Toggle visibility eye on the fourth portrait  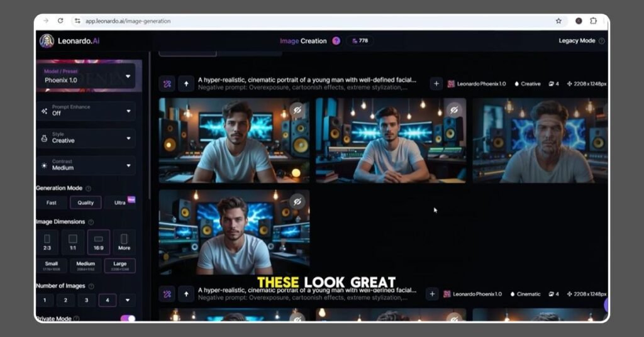coord(297,201)
